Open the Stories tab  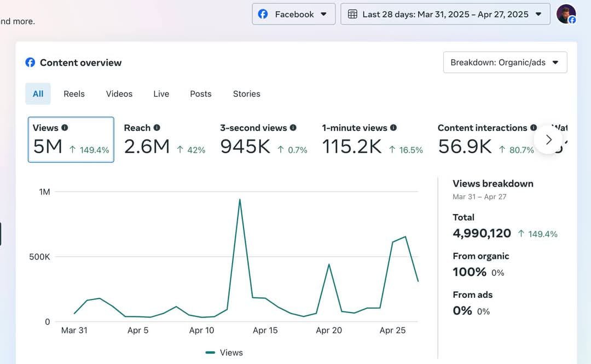246,94
